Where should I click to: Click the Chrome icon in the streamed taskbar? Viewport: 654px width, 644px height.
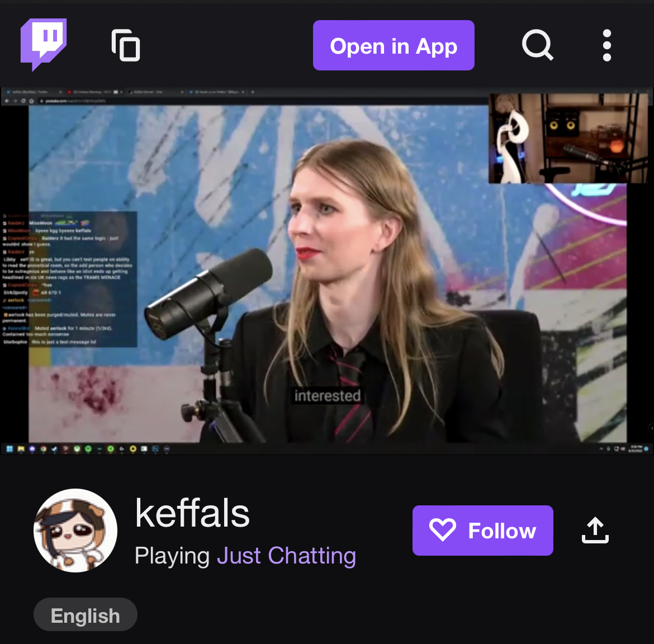pos(44,449)
